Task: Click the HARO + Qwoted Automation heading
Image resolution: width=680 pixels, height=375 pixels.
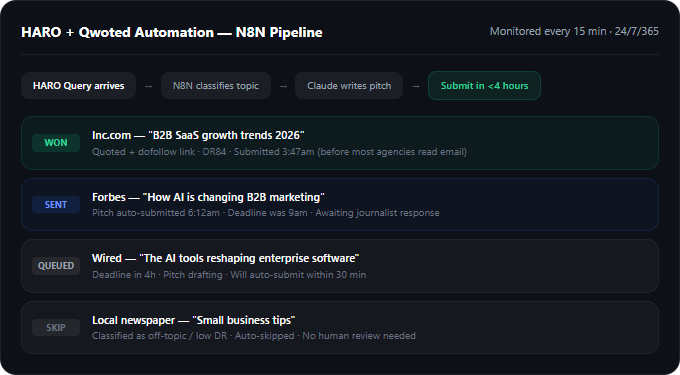Action: tap(172, 33)
